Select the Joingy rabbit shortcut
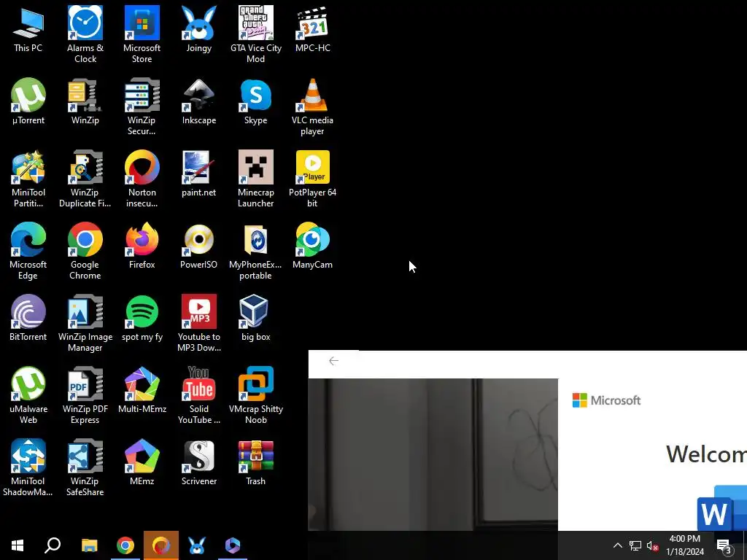The image size is (747, 560). pos(198,29)
